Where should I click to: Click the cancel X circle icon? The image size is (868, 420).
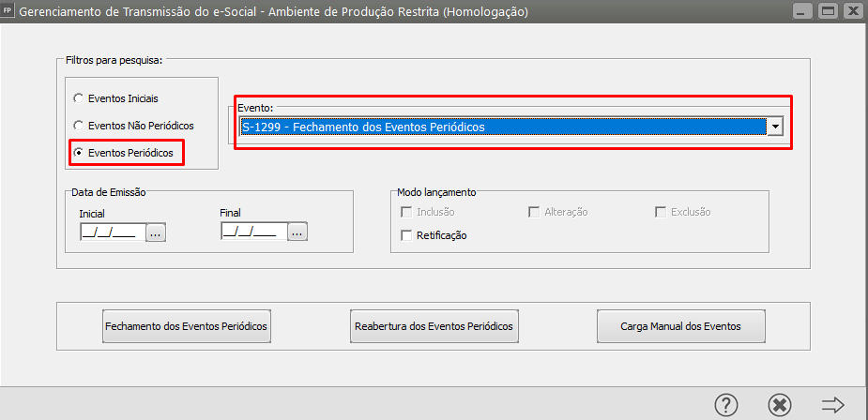click(779, 404)
